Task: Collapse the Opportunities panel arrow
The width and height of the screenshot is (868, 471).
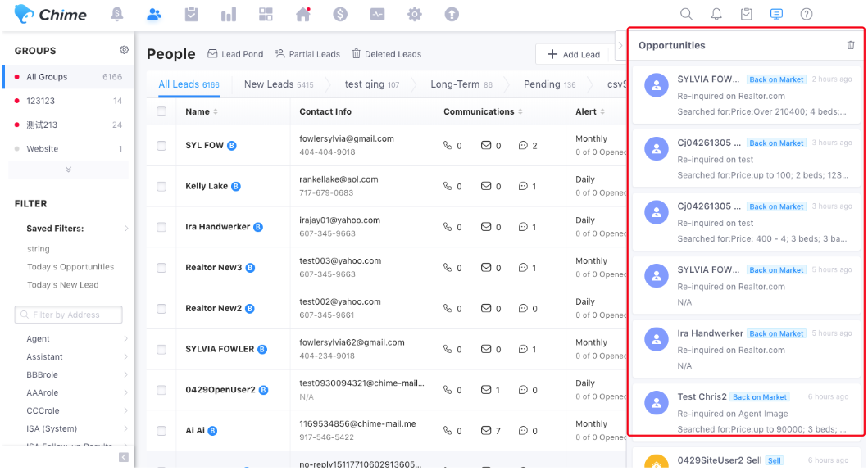Action: coord(620,45)
